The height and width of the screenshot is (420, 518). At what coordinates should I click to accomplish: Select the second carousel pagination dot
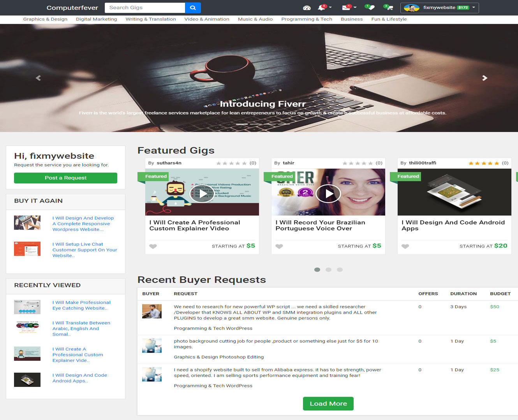pos(328,269)
